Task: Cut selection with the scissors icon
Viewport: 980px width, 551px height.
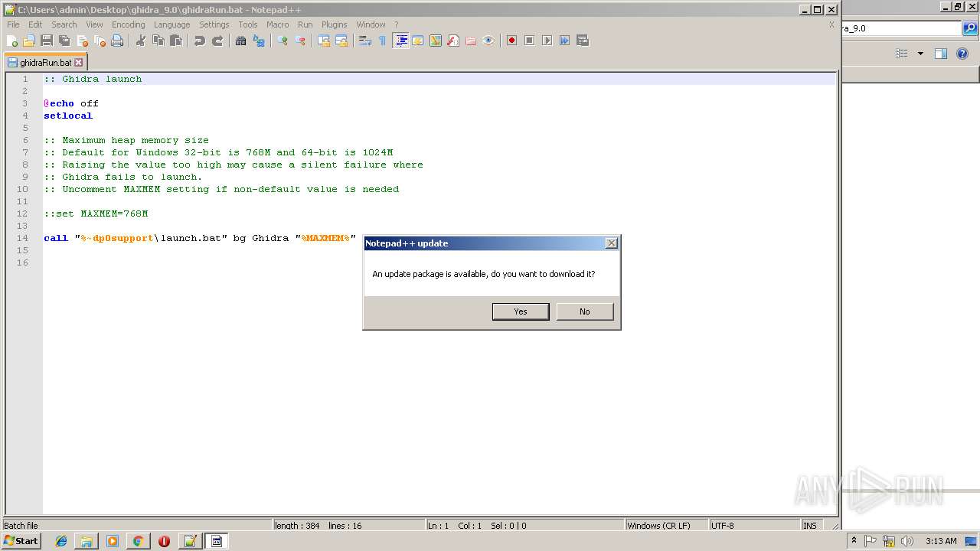Action: point(141,41)
